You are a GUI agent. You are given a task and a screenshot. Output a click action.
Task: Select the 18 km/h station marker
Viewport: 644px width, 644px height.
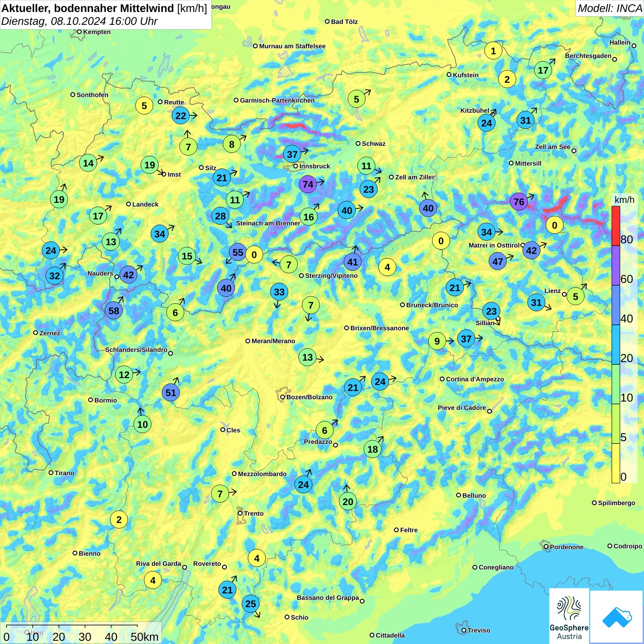click(x=373, y=449)
